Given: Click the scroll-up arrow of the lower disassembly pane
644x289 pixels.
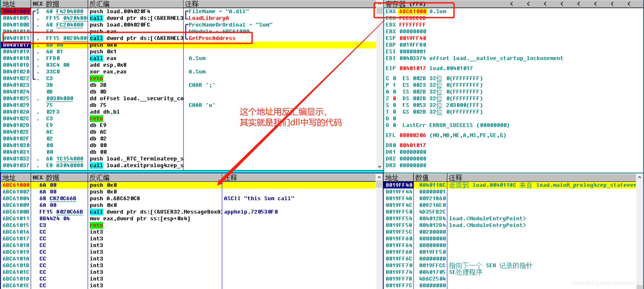Looking at the screenshot, I should 379,177.
